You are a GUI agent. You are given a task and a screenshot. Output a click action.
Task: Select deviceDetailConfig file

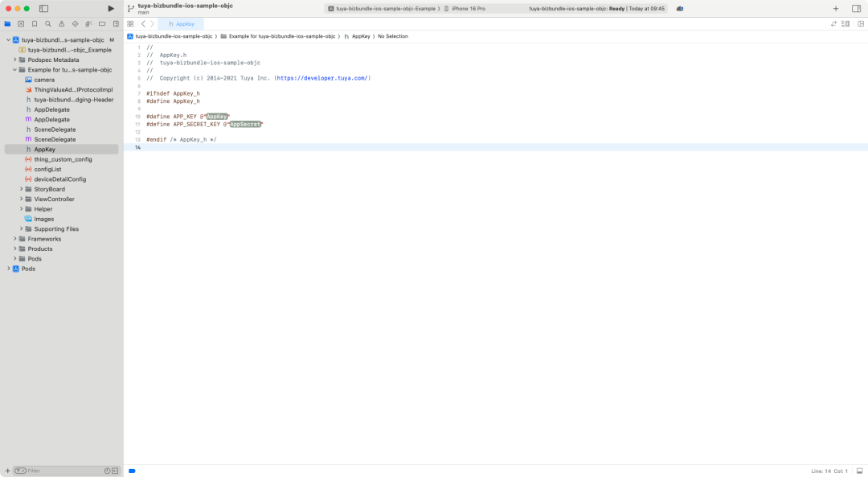(55, 179)
